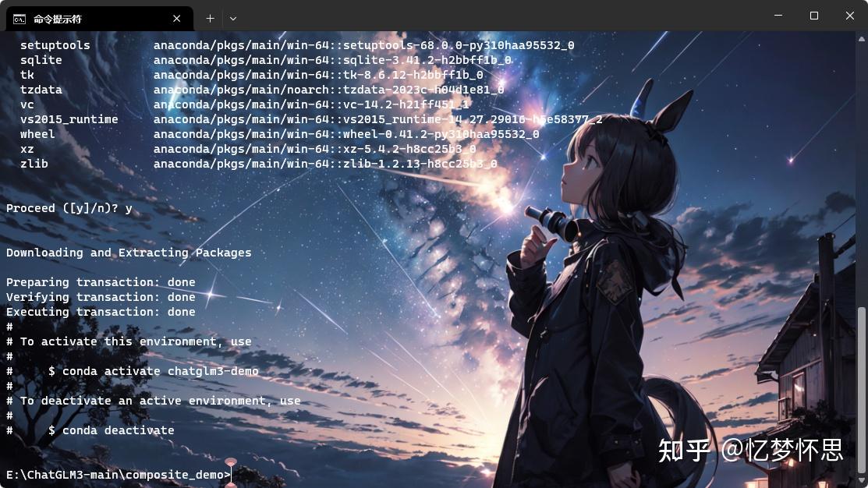Click the tzdata-2023c noarch package path
The image size is (868, 488).
(x=329, y=90)
